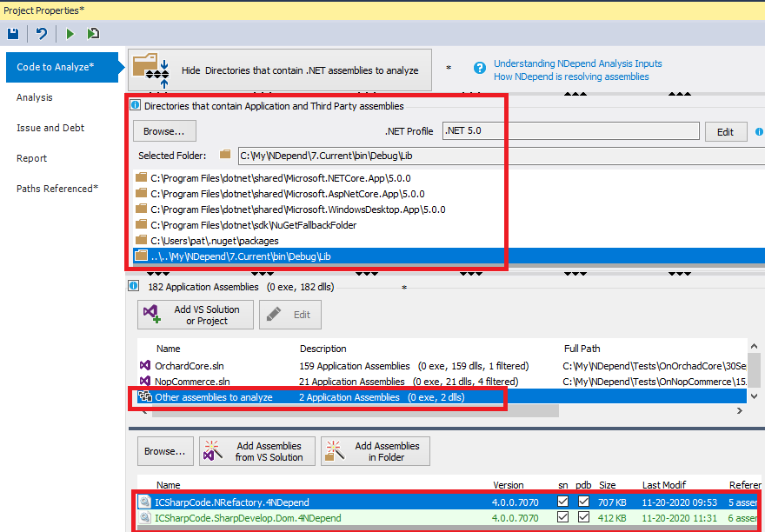This screenshot has height=532, width=765.
Task: Click Browse button in directories panel
Action: [x=164, y=131]
